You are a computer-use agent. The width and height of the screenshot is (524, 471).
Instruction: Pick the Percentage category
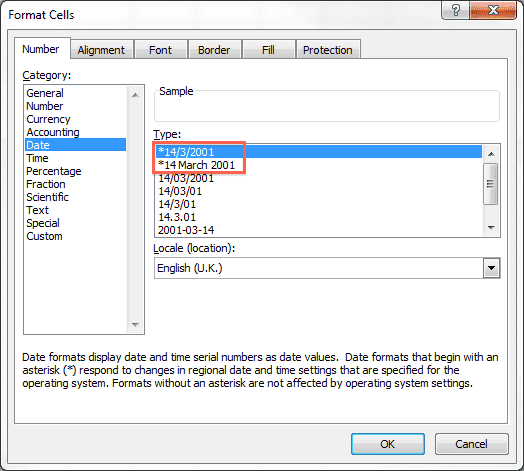76,171
